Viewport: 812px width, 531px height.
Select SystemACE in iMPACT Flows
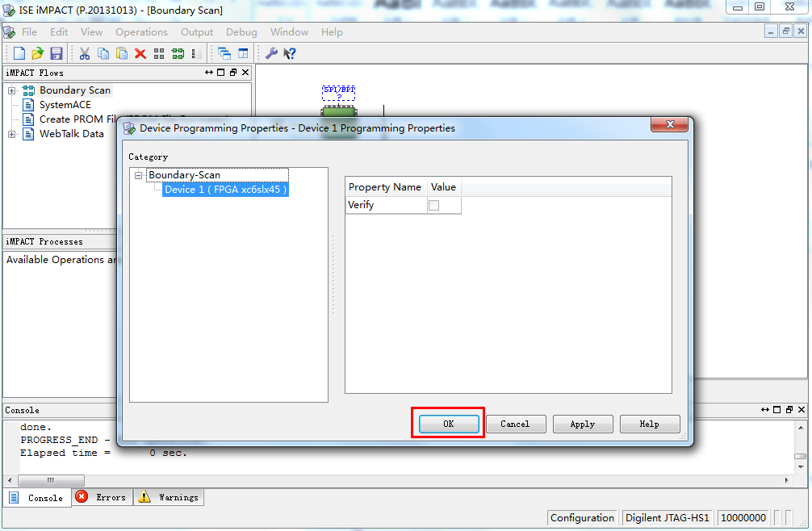65,105
